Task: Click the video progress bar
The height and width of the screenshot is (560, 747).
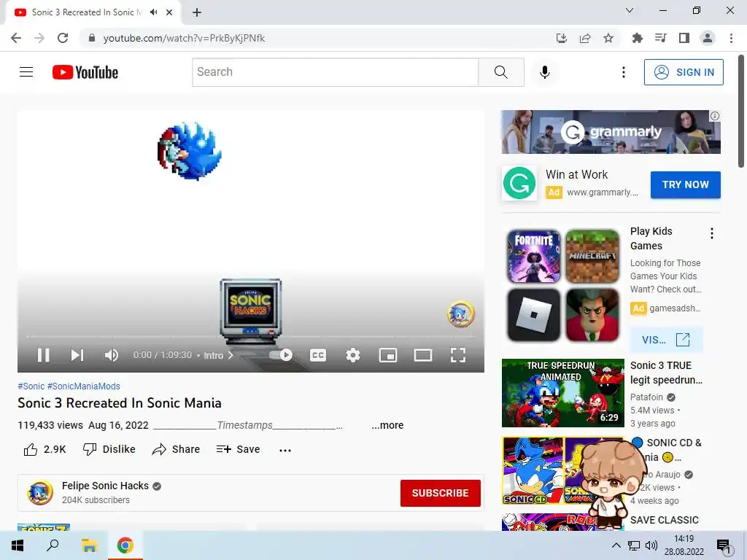Action: point(251,337)
